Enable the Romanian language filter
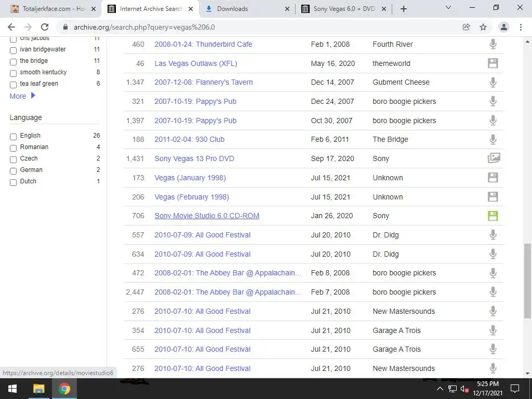532x399 pixels. pos(13,148)
